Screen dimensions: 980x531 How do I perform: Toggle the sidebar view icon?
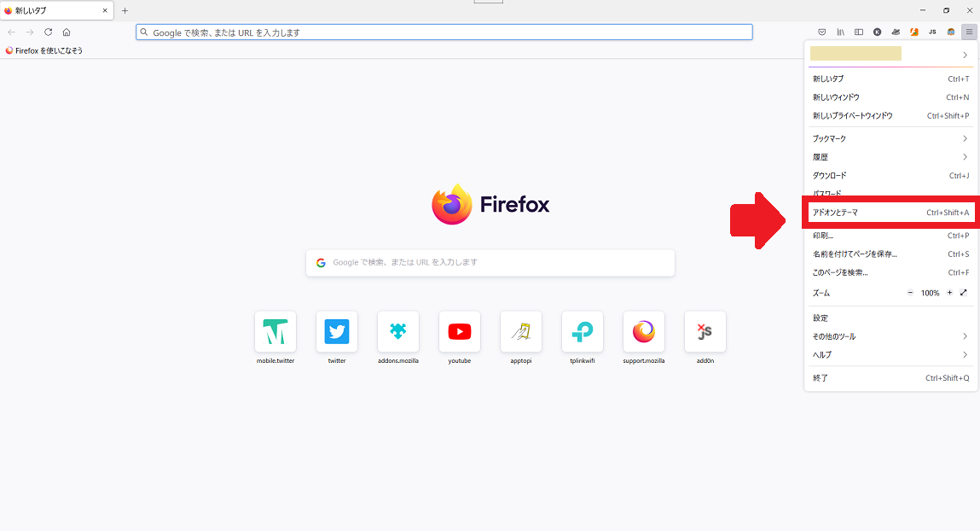(x=859, y=32)
